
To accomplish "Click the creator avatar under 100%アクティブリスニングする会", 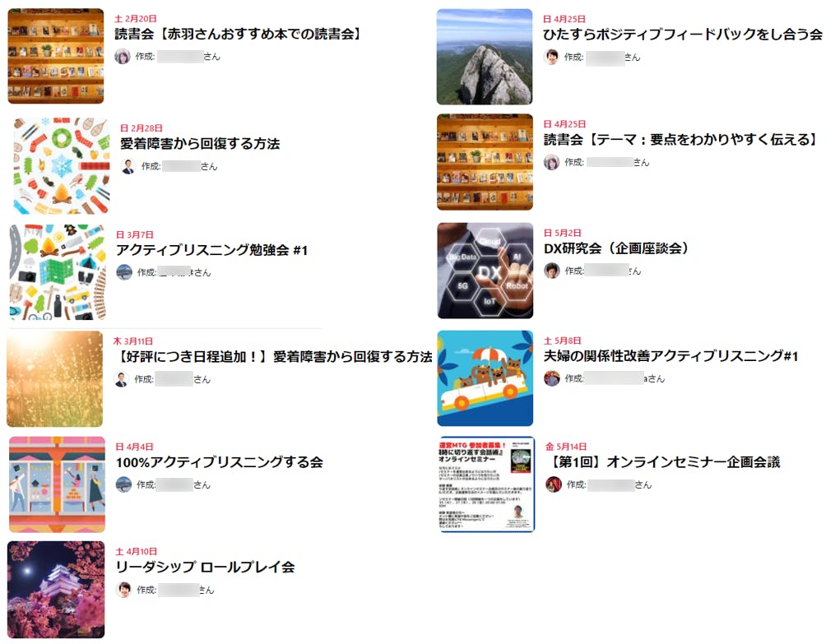I will (123, 484).
